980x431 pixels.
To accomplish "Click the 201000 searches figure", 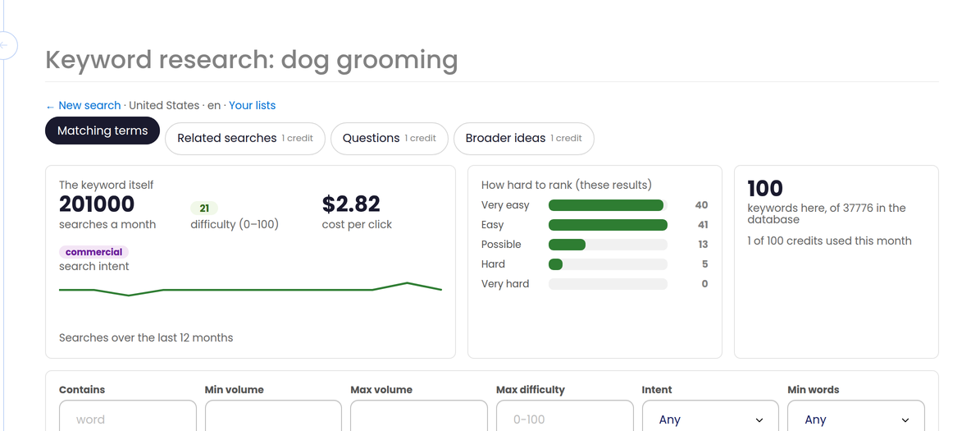I will click(x=97, y=204).
